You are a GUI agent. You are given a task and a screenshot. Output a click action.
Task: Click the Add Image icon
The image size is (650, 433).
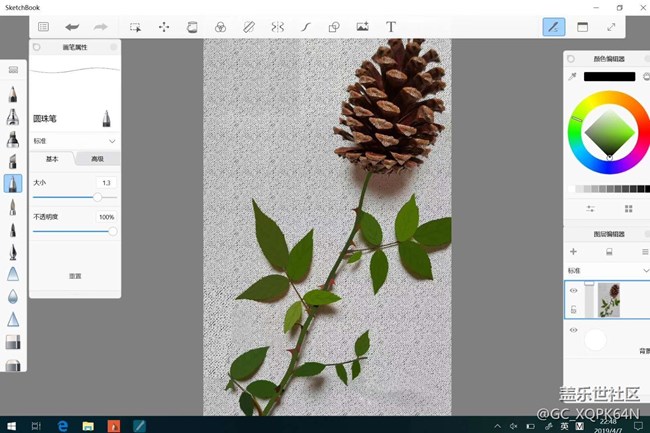tap(362, 27)
